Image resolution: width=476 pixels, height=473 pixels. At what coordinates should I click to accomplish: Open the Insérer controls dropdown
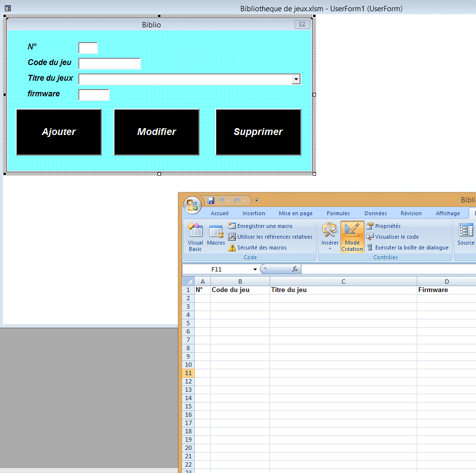[x=330, y=237]
